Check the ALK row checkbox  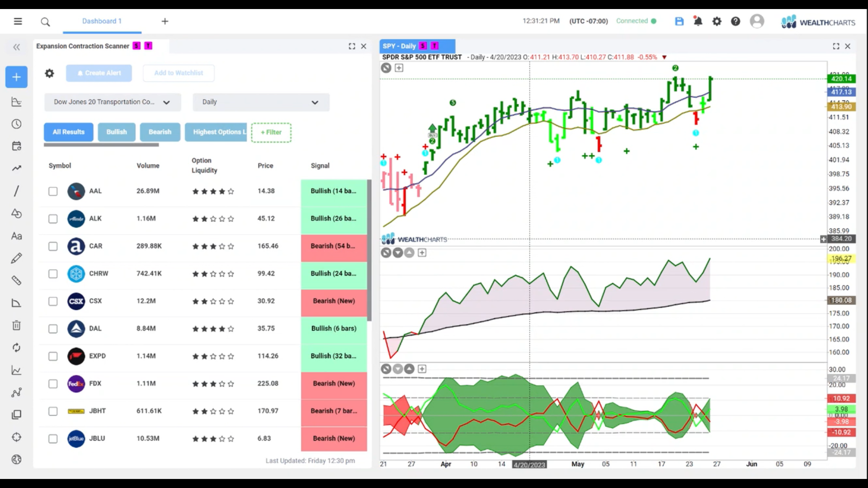[x=53, y=219]
